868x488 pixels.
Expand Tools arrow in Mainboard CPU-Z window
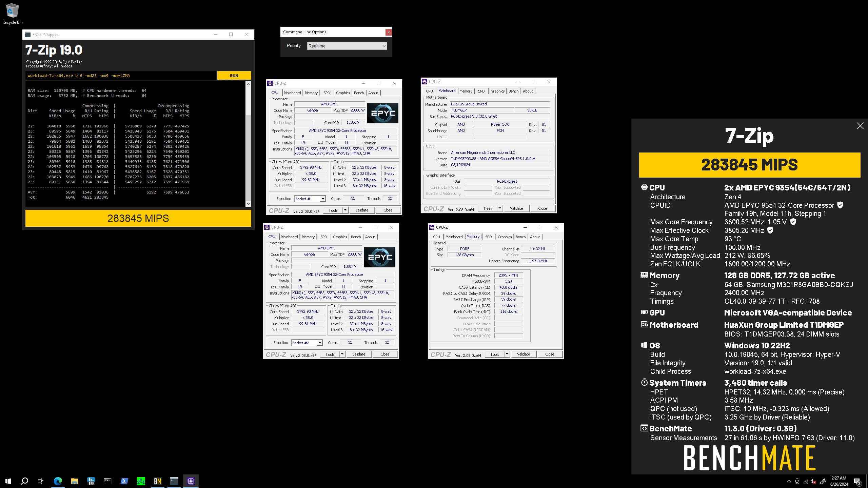(x=500, y=208)
